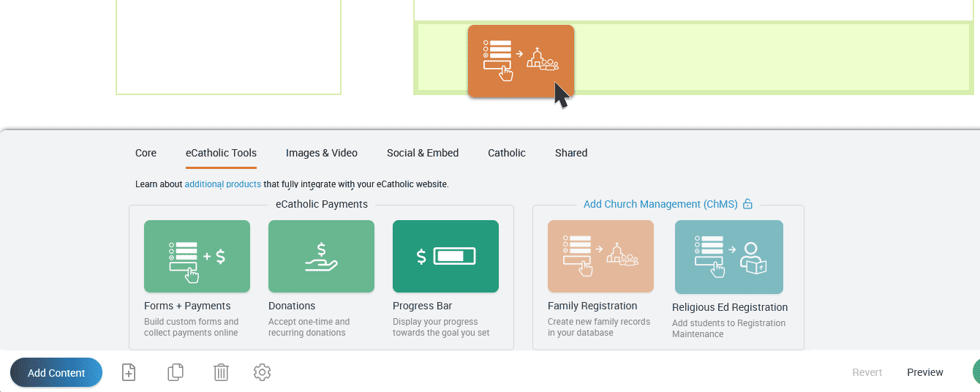
Task: Click the duplicate page icon
Action: pos(176,372)
